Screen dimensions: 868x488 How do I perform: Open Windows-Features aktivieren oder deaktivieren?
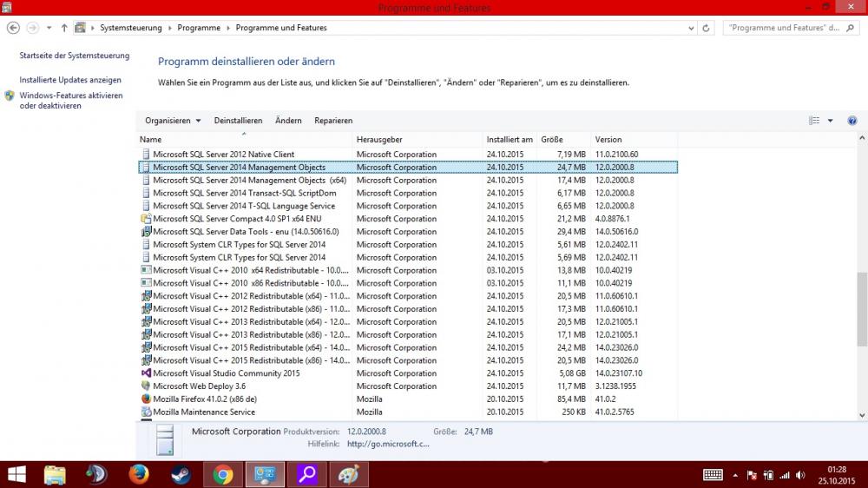pos(71,101)
